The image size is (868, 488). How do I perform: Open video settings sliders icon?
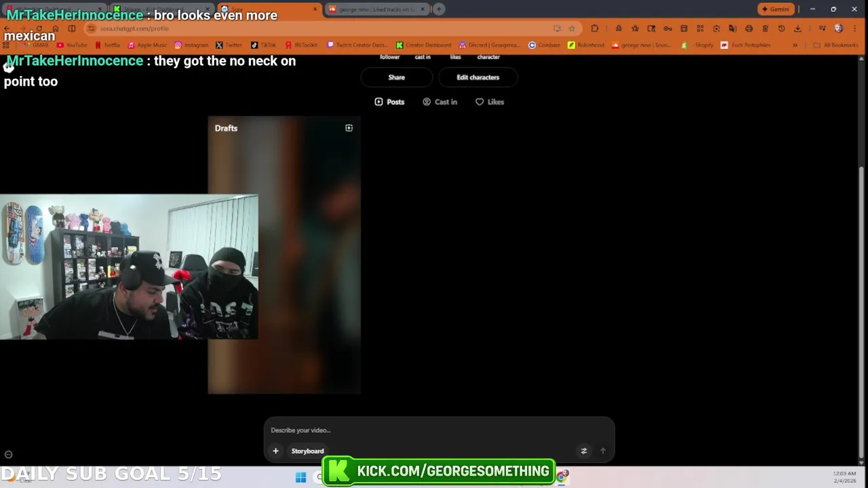pos(584,451)
